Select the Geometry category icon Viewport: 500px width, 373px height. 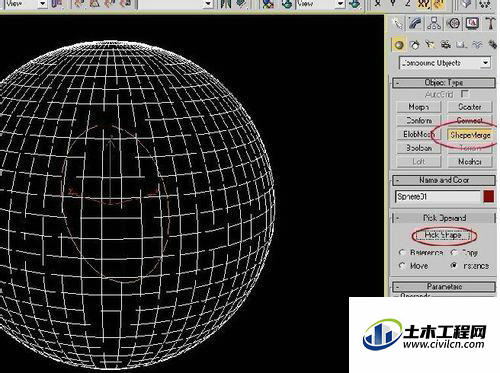point(399,45)
